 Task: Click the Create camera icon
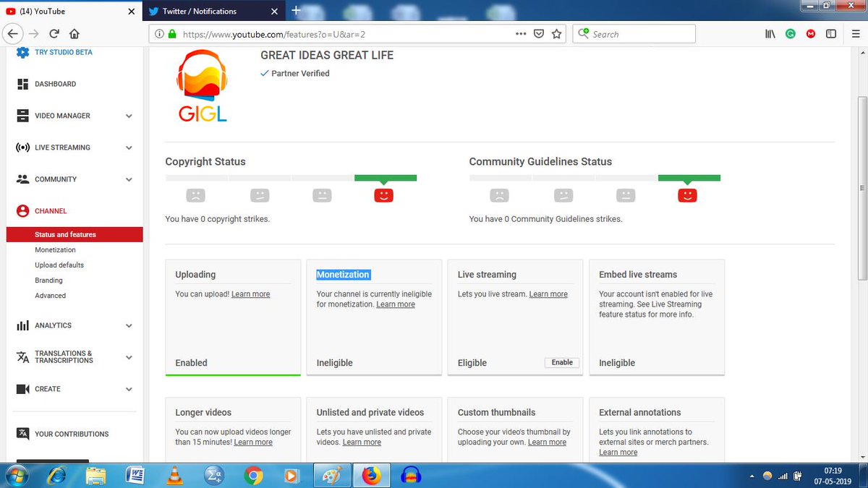click(22, 389)
